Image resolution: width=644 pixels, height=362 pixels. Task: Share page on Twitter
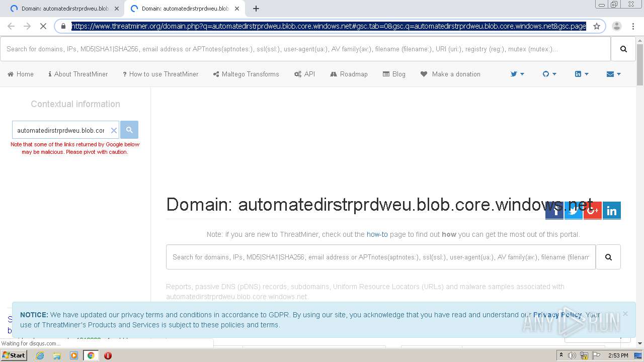[x=574, y=211]
